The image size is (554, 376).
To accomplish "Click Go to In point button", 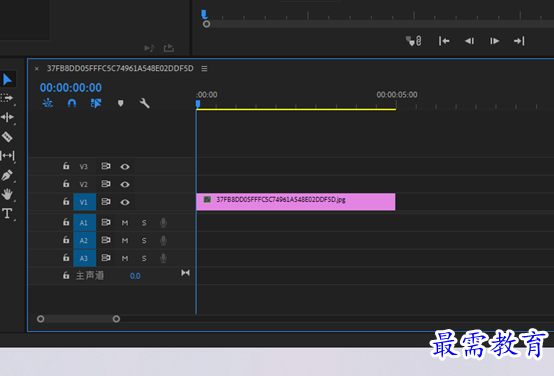I will [444, 41].
